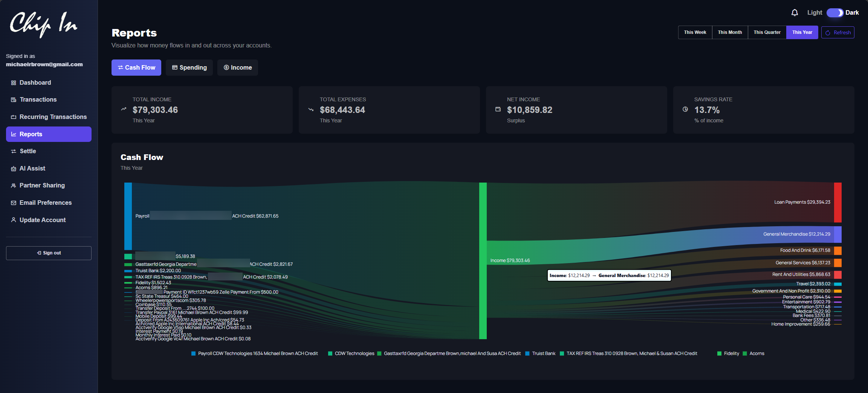
Task: Open the notifications bell
Action: [x=795, y=13]
